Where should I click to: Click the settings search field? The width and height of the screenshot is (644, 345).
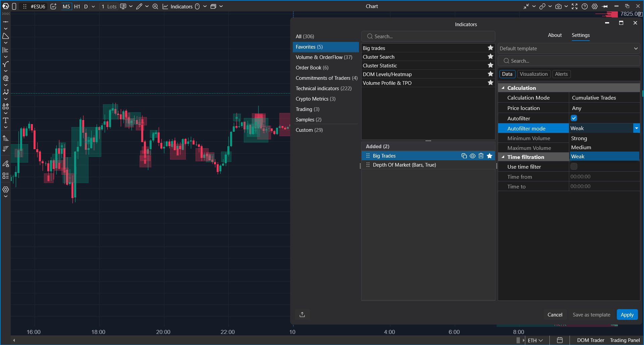click(569, 61)
